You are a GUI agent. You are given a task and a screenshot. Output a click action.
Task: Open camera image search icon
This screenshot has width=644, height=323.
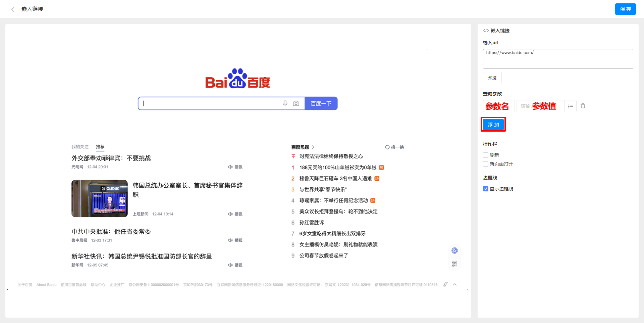click(296, 103)
